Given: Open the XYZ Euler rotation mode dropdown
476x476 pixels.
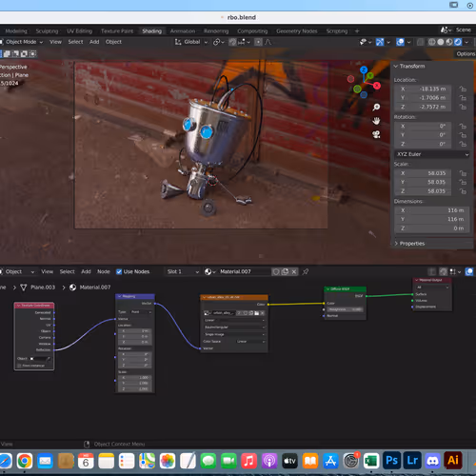Looking at the screenshot, I should tap(432, 154).
